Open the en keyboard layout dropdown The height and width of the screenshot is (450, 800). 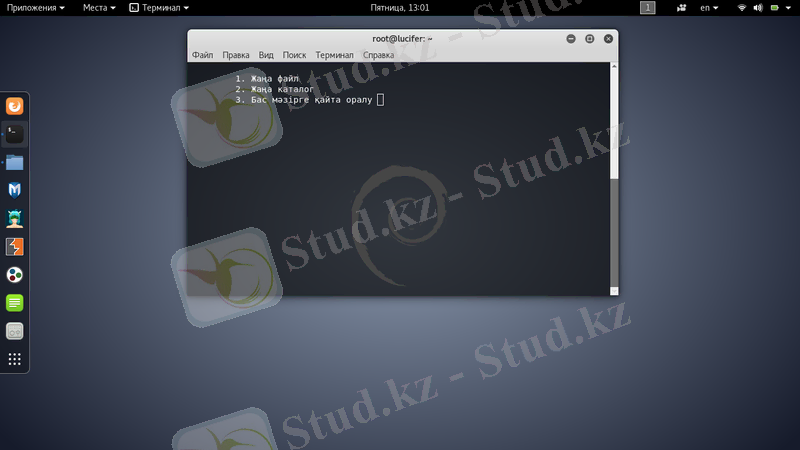[x=709, y=8]
